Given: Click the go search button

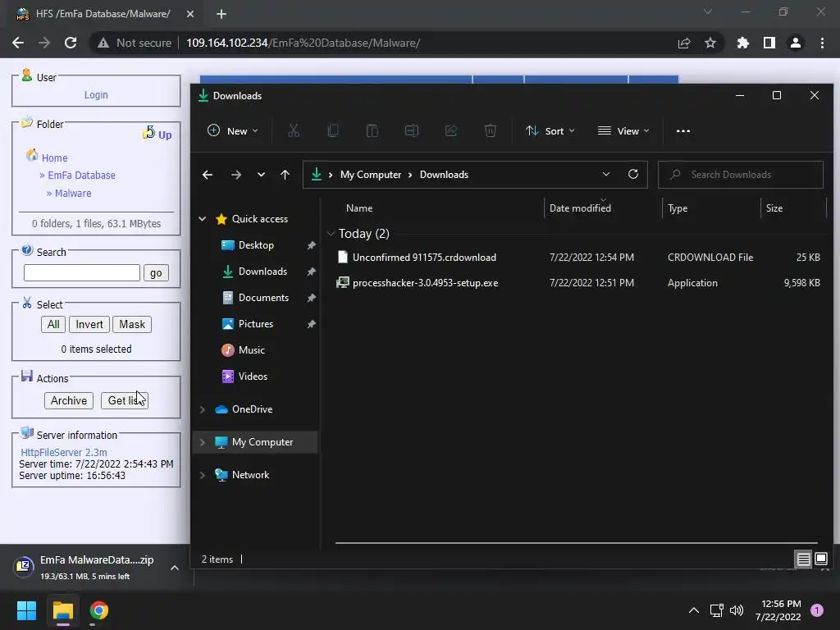Looking at the screenshot, I should (x=156, y=272).
